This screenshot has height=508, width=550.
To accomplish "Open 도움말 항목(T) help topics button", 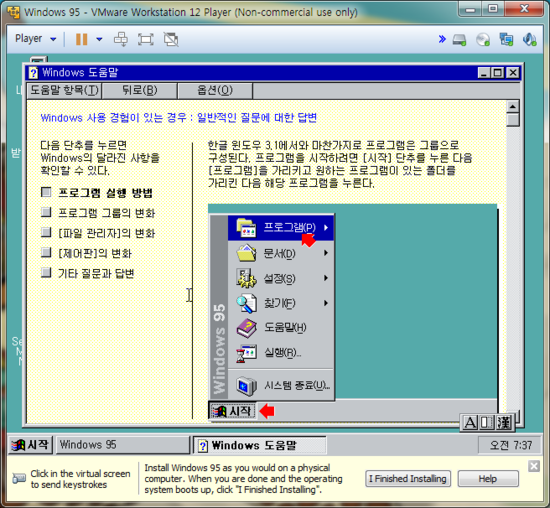I will point(64,91).
